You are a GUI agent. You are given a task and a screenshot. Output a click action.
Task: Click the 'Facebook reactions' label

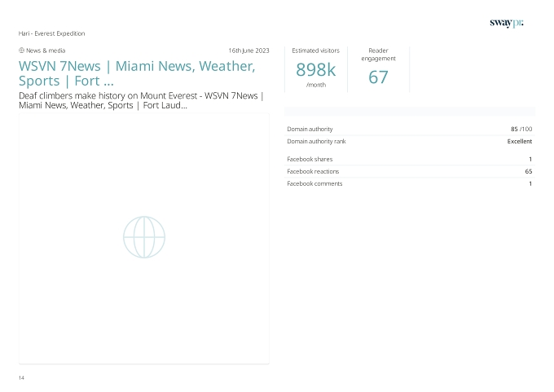[x=313, y=171]
